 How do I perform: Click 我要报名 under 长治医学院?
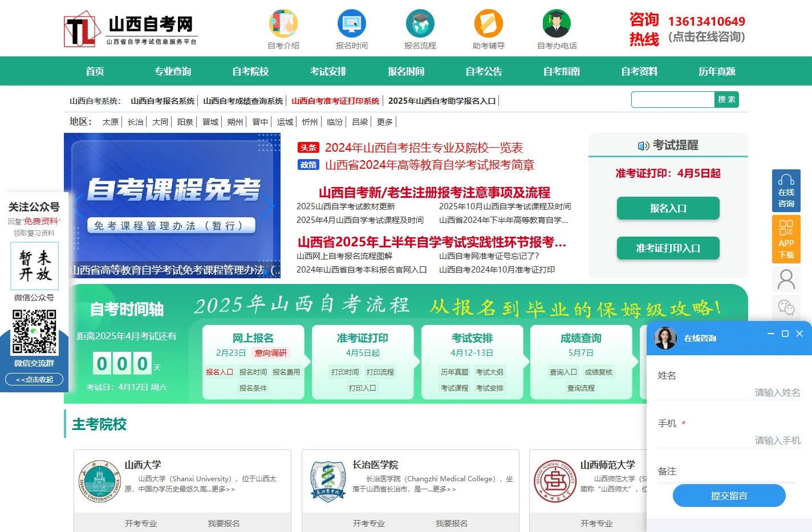pyautogui.click(x=452, y=523)
